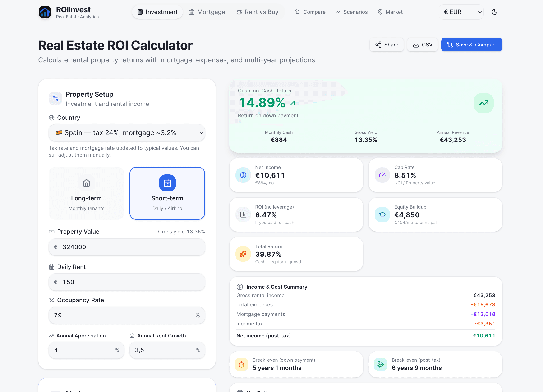Click the house icon in Long-term card

click(87, 183)
